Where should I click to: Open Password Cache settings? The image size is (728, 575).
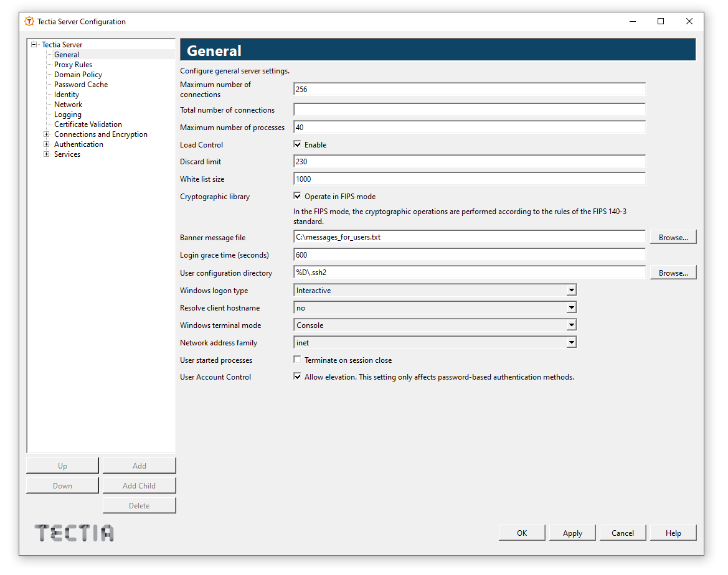[81, 85]
